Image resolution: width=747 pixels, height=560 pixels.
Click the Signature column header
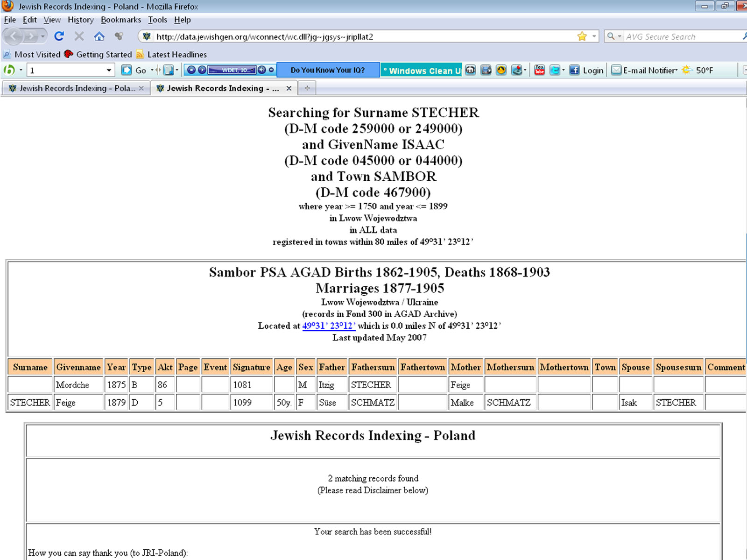(x=252, y=367)
